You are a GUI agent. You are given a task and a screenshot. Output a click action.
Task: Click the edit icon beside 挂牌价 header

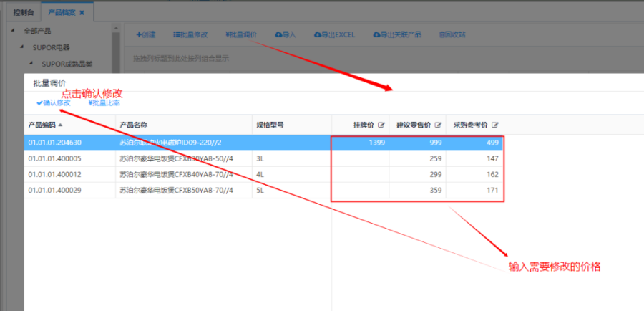pyautogui.click(x=381, y=125)
